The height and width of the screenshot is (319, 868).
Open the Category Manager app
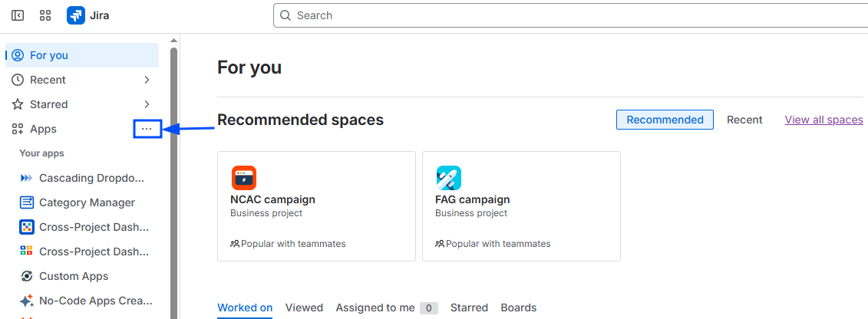[87, 202]
